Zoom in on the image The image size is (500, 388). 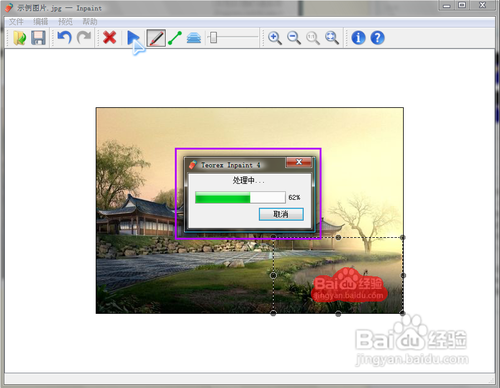pos(275,38)
